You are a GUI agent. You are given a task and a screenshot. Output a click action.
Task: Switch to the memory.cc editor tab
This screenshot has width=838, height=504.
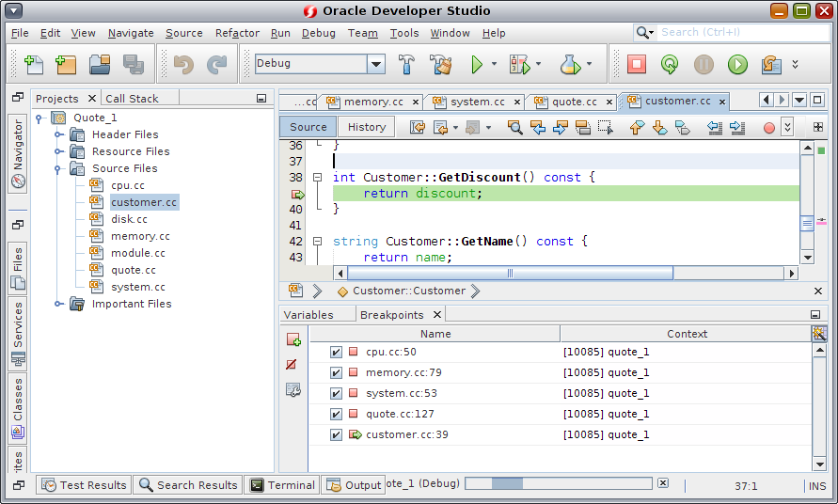pyautogui.click(x=373, y=102)
